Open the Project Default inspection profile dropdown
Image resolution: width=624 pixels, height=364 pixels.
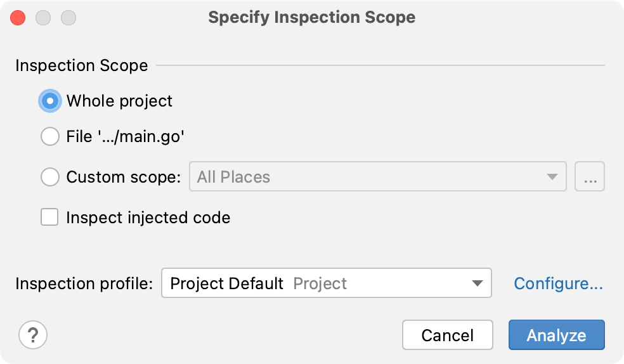(x=317, y=283)
